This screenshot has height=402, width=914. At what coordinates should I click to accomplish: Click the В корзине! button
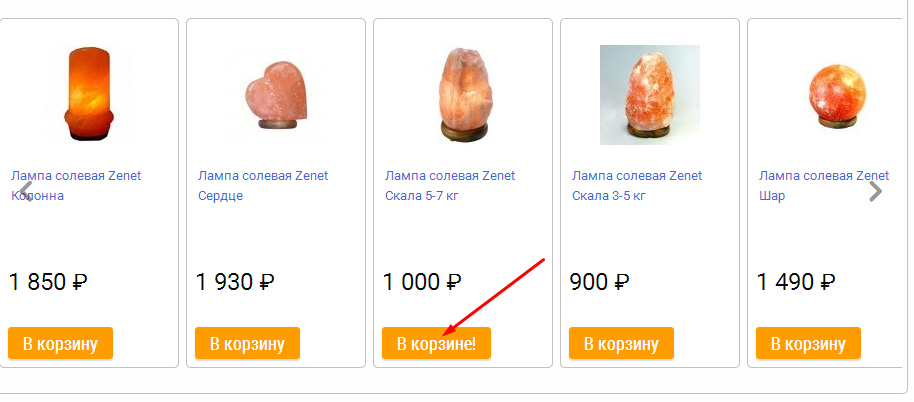tap(436, 344)
